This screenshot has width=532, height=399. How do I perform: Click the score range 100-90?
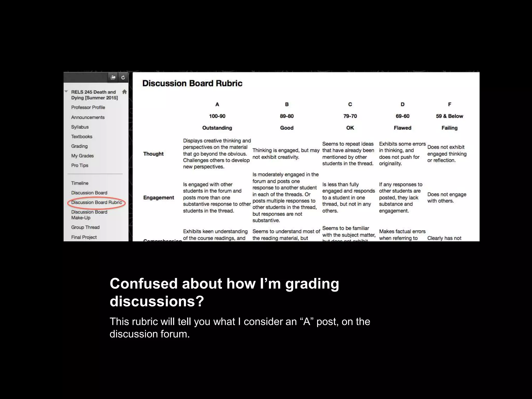point(217,116)
